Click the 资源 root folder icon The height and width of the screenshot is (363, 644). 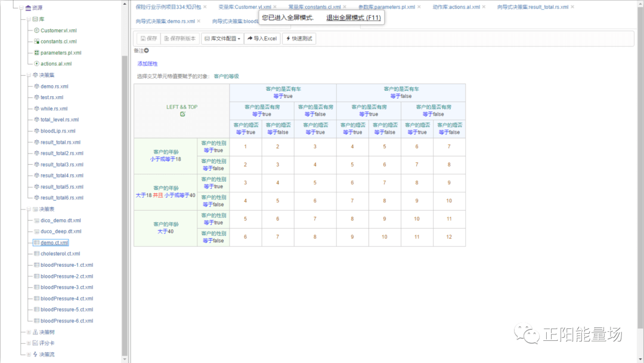pyautogui.click(x=28, y=8)
